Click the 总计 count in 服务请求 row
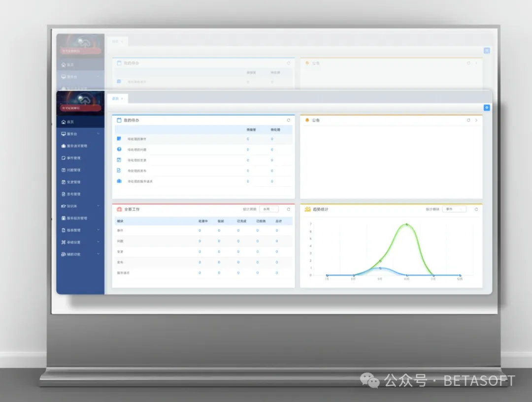The height and width of the screenshot is (402, 532). pyautogui.click(x=277, y=273)
